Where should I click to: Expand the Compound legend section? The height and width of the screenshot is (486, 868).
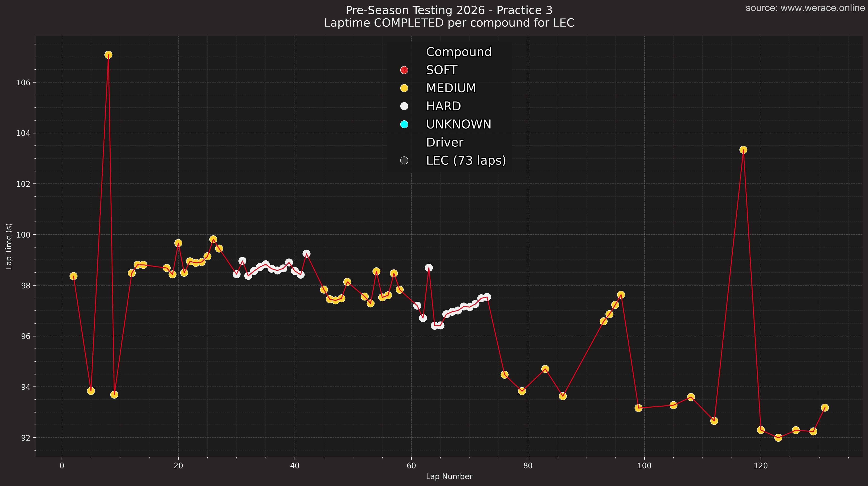pyautogui.click(x=459, y=52)
